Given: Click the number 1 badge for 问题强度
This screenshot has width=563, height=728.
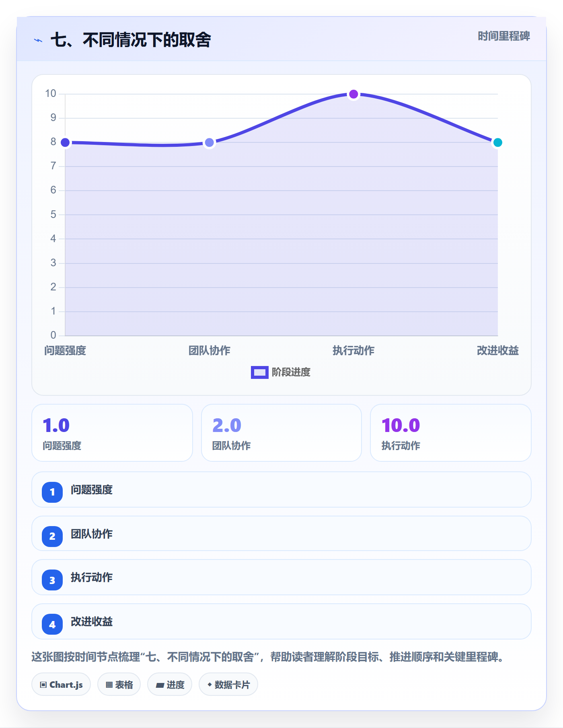Looking at the screenshot, I should click(52, 492).
